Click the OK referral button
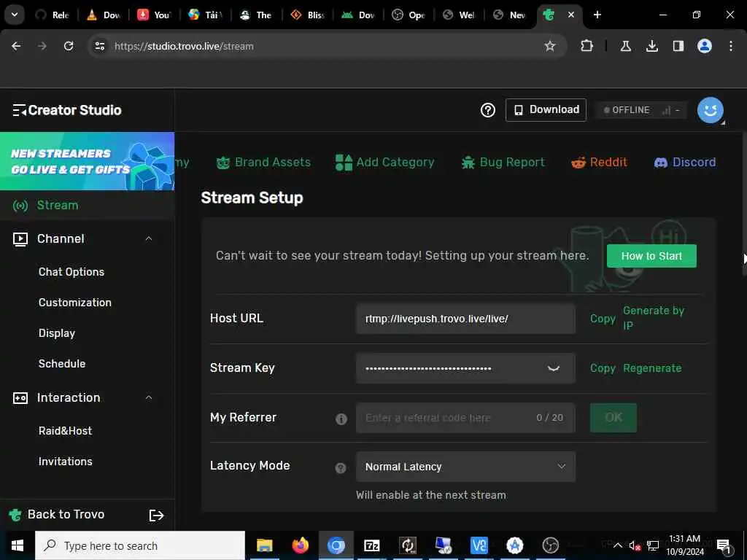 coord(613,418)
